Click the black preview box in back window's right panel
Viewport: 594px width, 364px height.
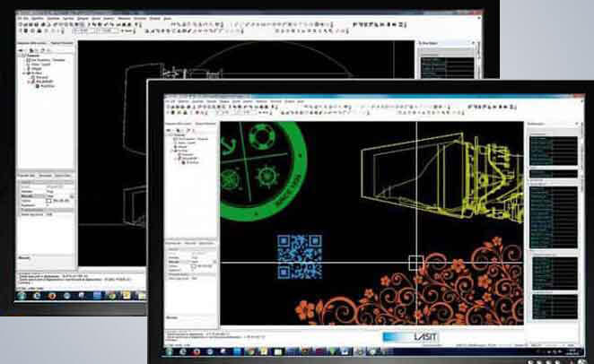coord(448,67)
